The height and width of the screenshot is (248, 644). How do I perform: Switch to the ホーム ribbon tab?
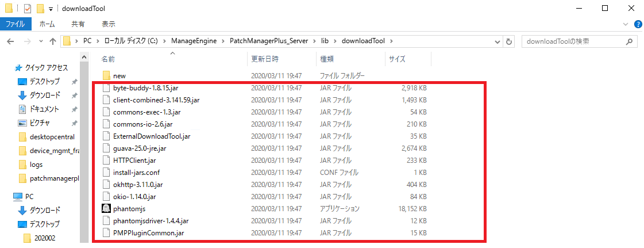point(47,24)
